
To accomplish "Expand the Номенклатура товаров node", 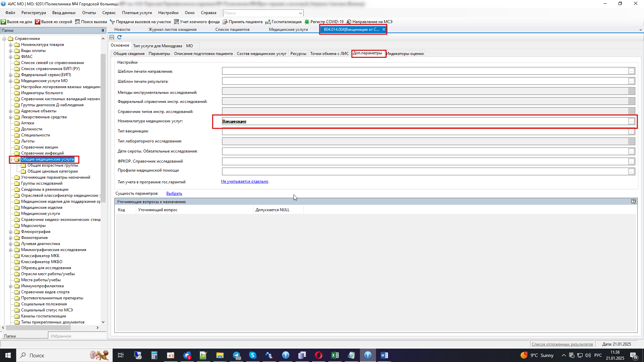I will 10,45.
